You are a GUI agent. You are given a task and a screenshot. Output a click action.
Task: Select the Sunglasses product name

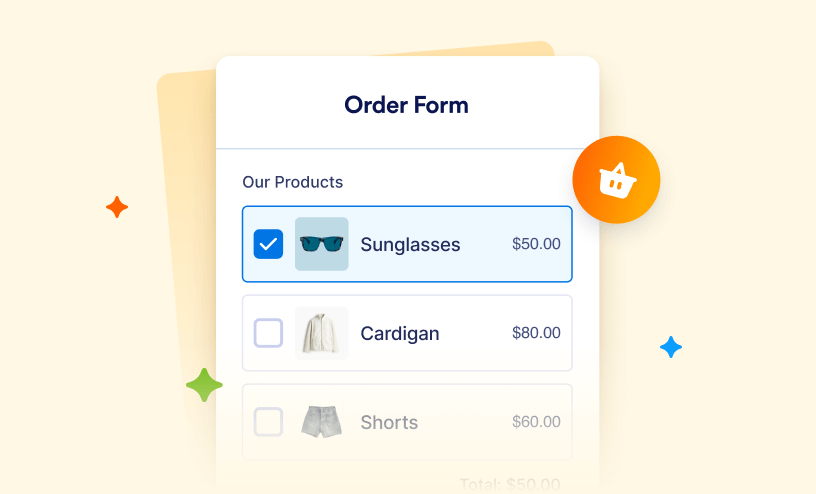(410, 244)
